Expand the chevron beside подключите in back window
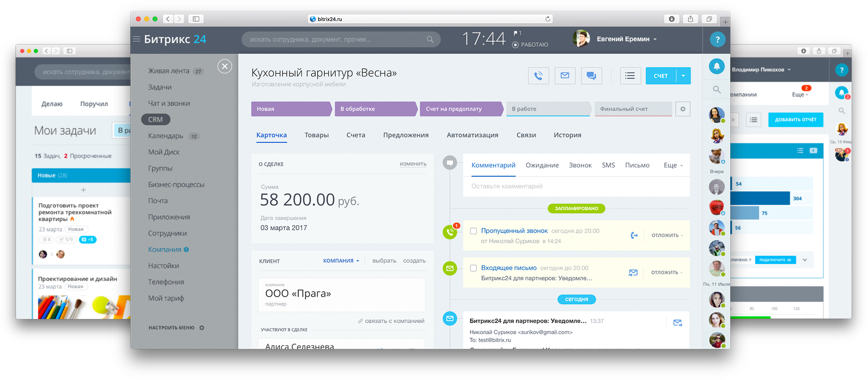 pyautogui.click(x=805, y=260)
